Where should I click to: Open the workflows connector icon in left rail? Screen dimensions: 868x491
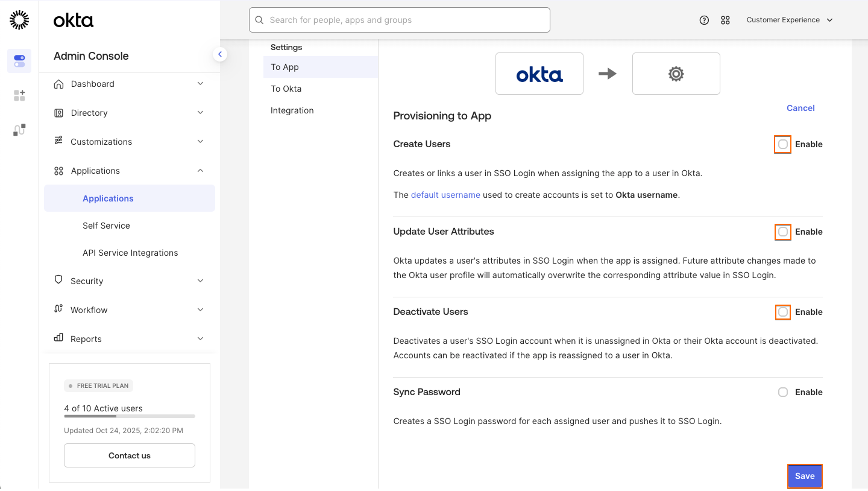19,128
